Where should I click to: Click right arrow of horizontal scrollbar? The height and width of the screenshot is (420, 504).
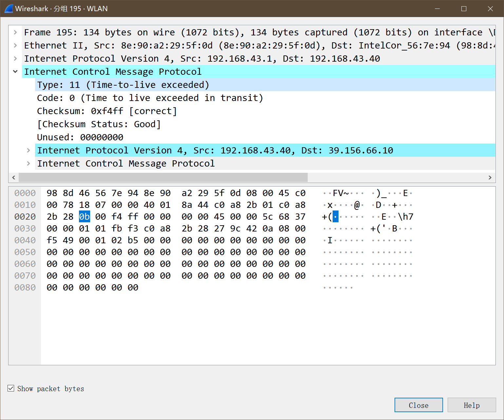pos(490,177)
